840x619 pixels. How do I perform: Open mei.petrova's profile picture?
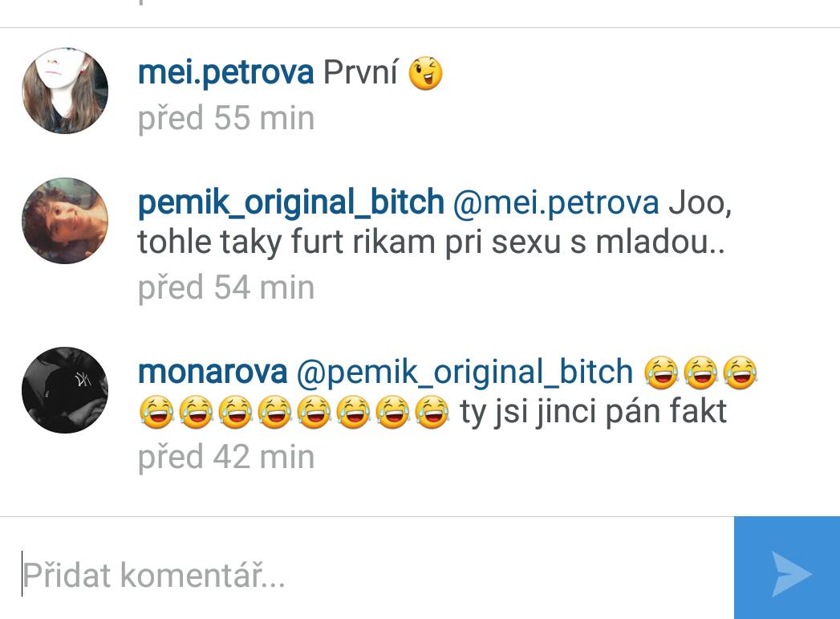tap(65, 91)
